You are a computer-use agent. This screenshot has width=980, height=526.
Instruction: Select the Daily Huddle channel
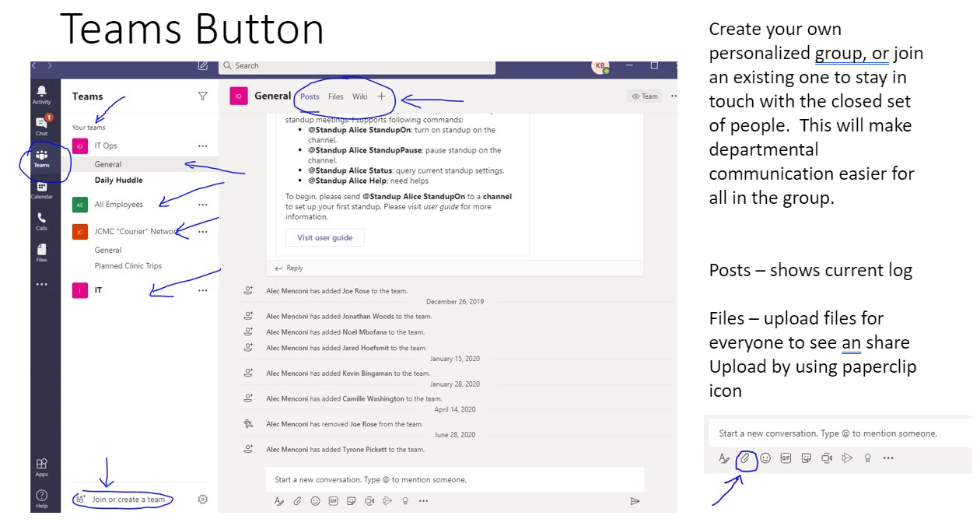(x=119, y=181)
